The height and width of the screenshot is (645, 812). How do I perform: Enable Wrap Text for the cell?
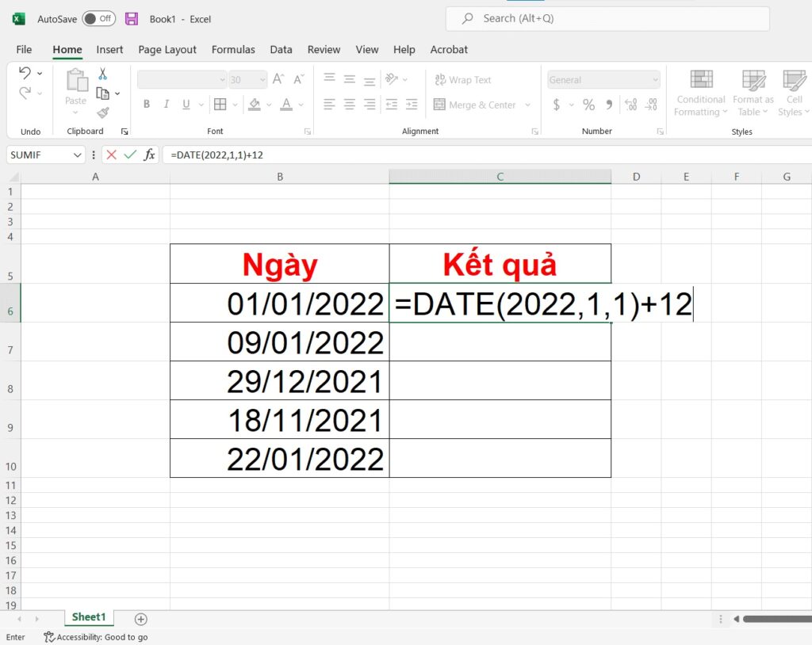[462, 79]
